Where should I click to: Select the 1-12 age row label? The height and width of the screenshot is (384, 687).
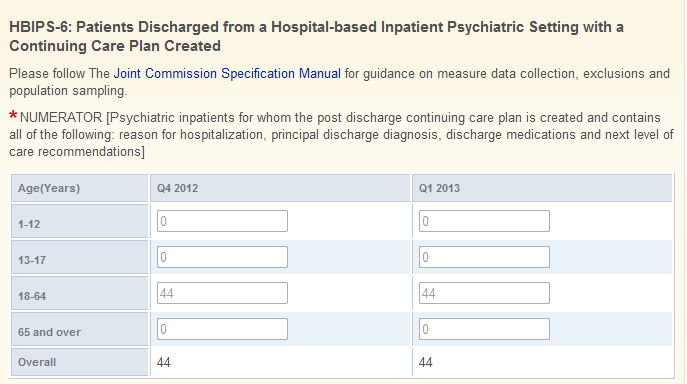click(x=79, y=221)
